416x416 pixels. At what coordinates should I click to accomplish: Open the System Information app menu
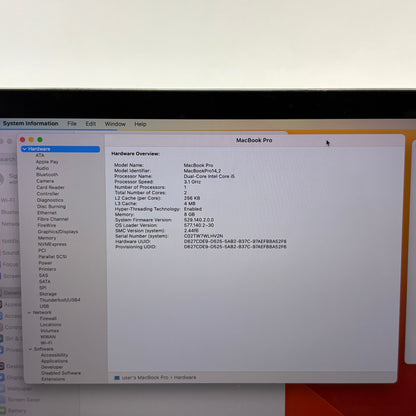[x=31, y=123]
